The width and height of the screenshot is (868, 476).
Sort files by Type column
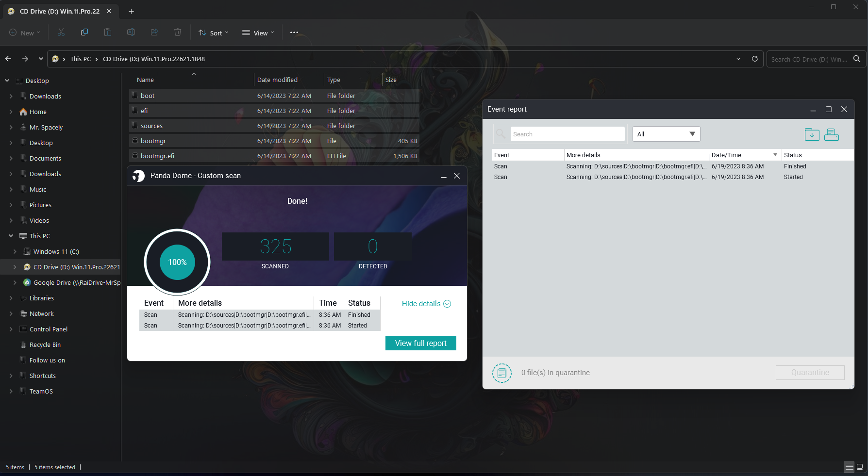click(353, 80)
